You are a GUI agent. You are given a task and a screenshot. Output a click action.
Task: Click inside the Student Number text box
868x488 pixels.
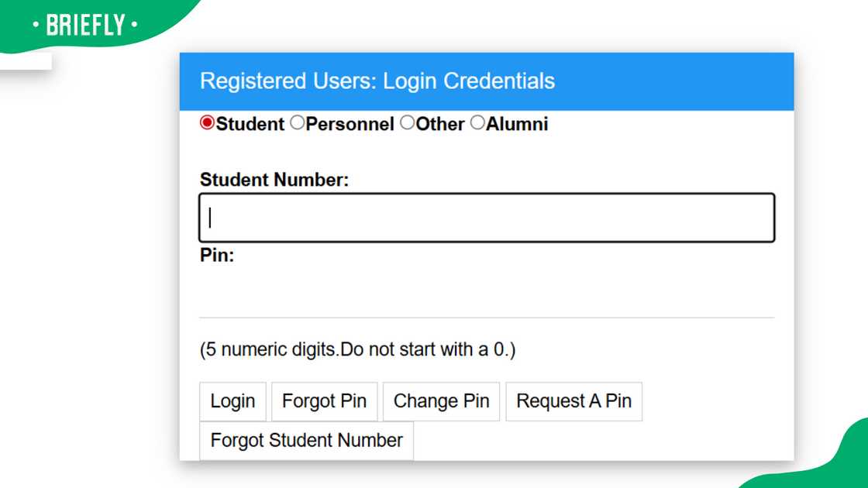pyautogui.click(x=487, y=218)
